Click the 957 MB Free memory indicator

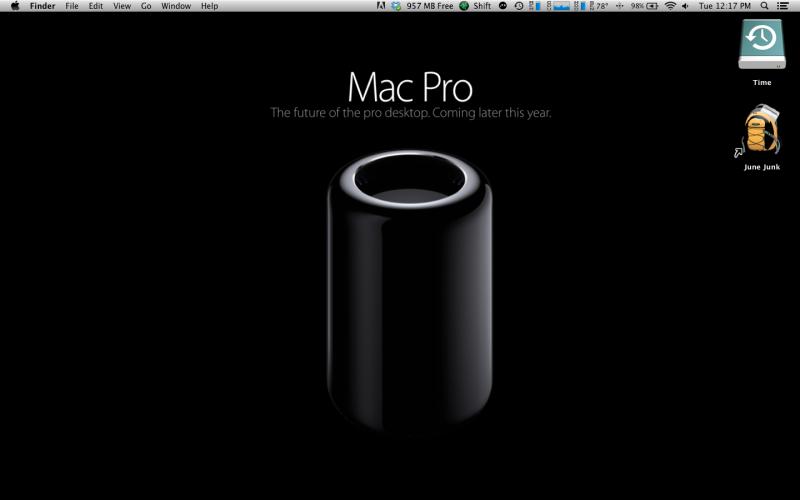pyautogui.click(x=430, y=6)
